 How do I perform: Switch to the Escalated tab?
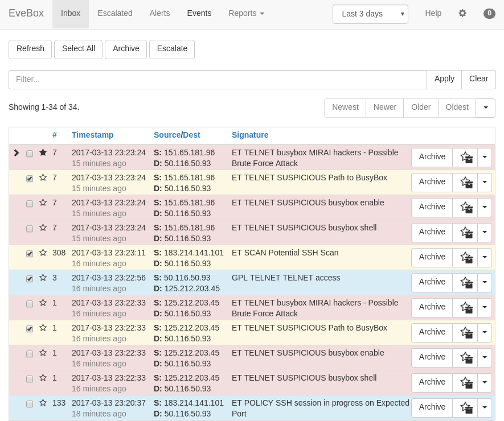114,14
